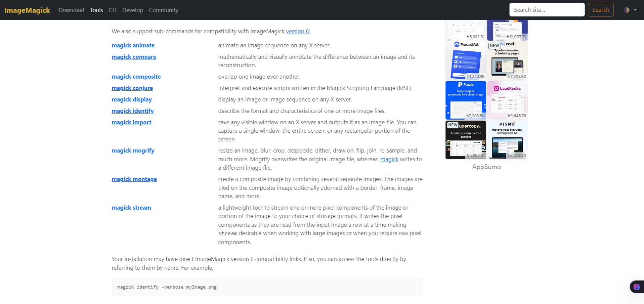Open the magick conjure link
This screenshot has width=644, height=304.
pos(132,88)
